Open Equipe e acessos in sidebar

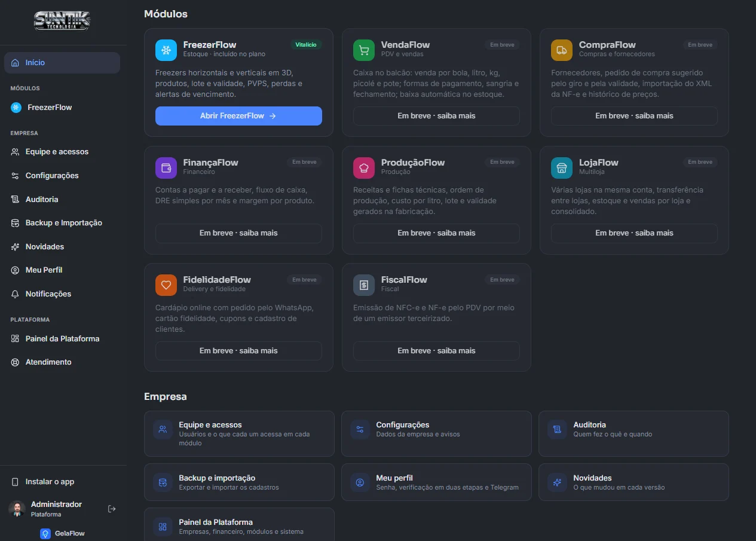click(62, 152)
